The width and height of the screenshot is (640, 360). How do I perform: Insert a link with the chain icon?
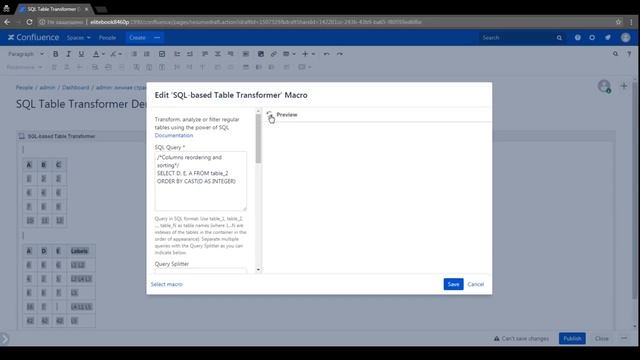(273, 54)
